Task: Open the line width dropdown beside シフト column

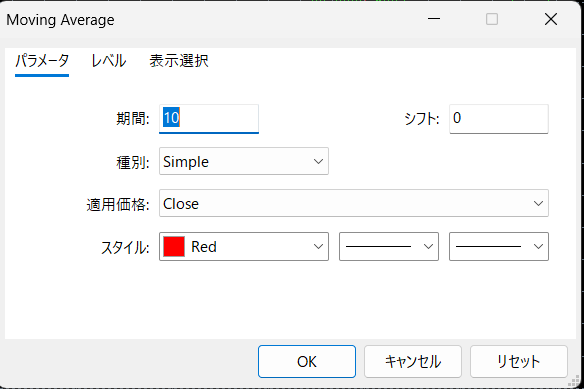Action: [x=499, y=246]
